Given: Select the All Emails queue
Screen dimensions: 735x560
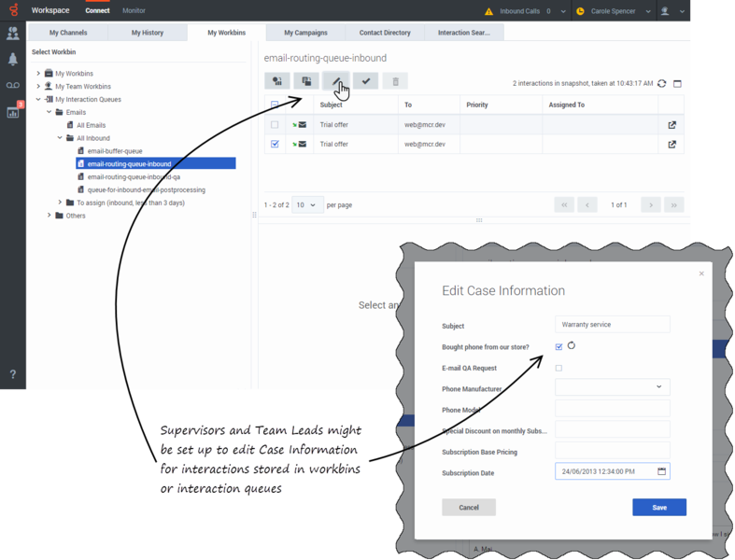Looking at the screenshot, I should coord(91,125).
